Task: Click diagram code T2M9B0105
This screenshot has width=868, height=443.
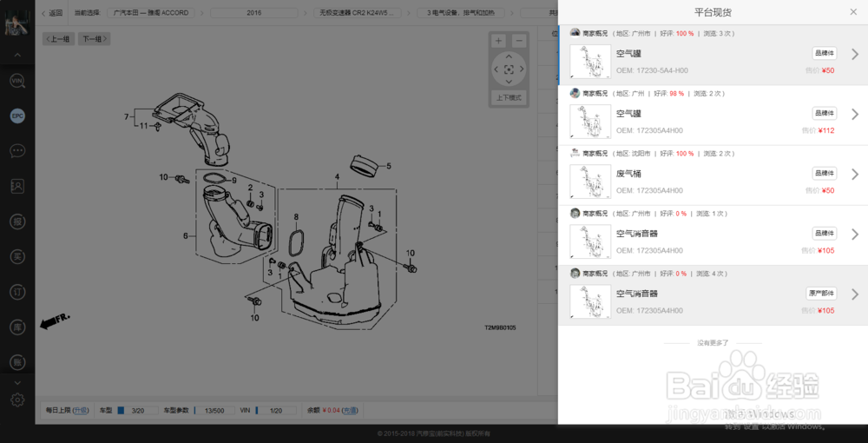Action: tap(501, 327)
